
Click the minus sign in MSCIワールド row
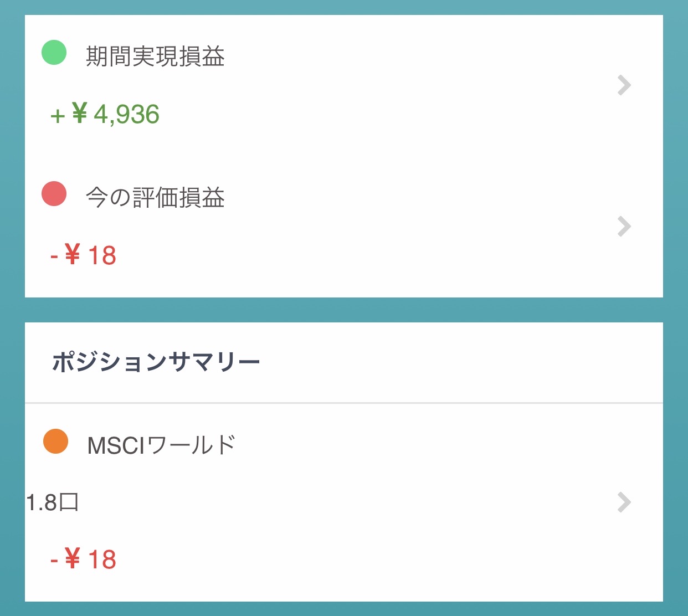click(54, 560)
